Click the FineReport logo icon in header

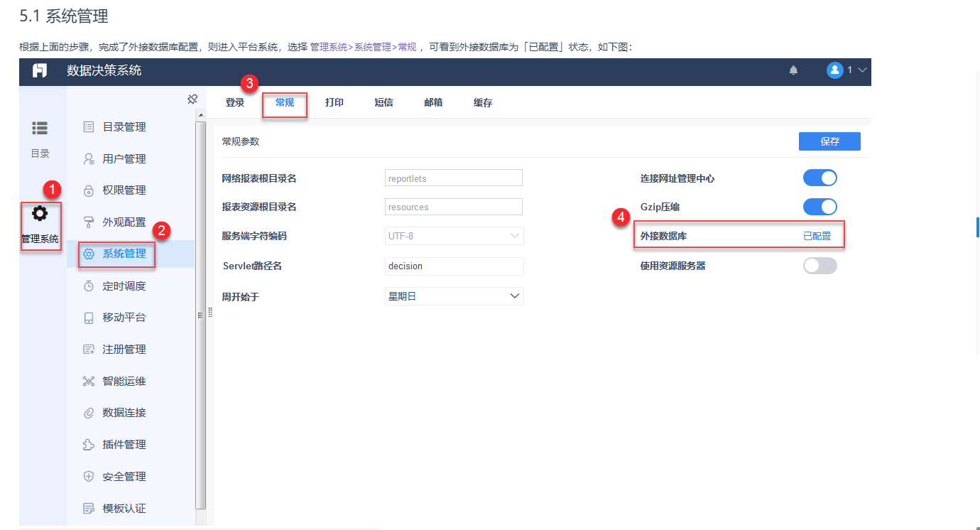coord(40,70)
